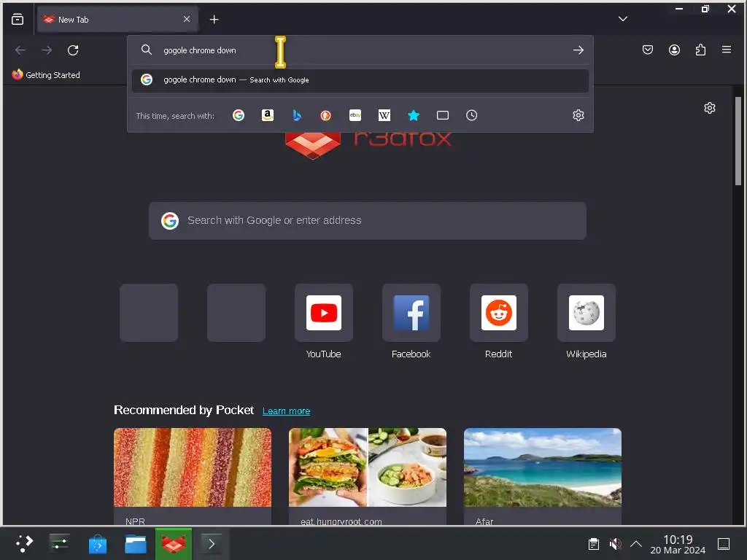Expand the list all tabs chevron

pos(623,19)
